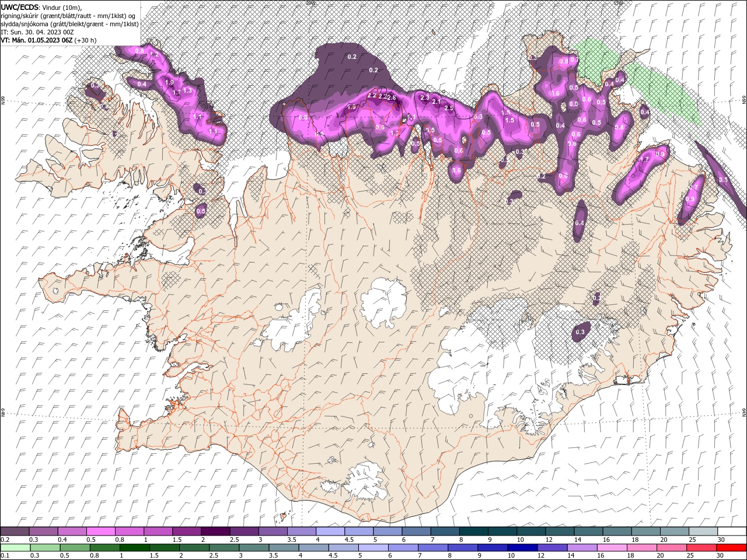This screenshot has width=747, height=560.
Task: Pick the 14–16 light violet swatch in lower legend bar
Action: click(x=582, y=547)
